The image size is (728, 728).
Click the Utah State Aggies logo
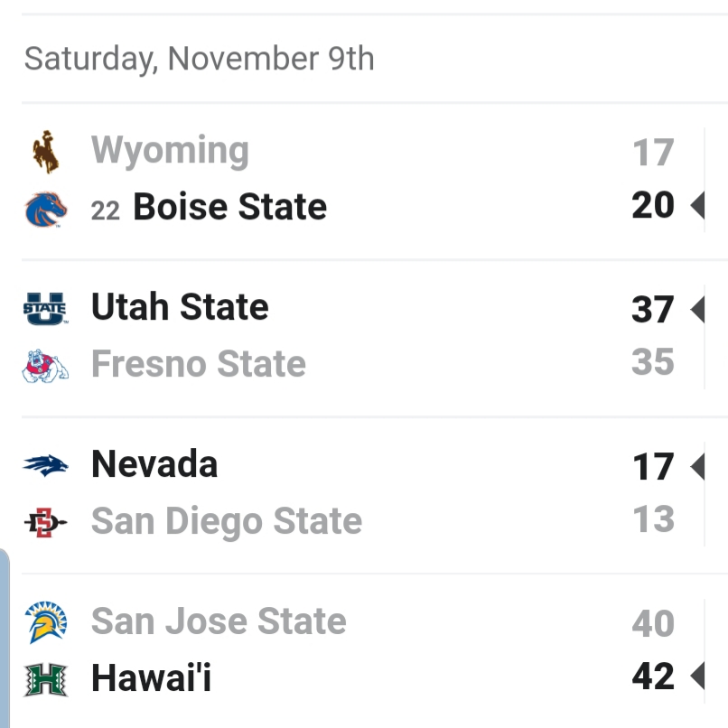45,309
